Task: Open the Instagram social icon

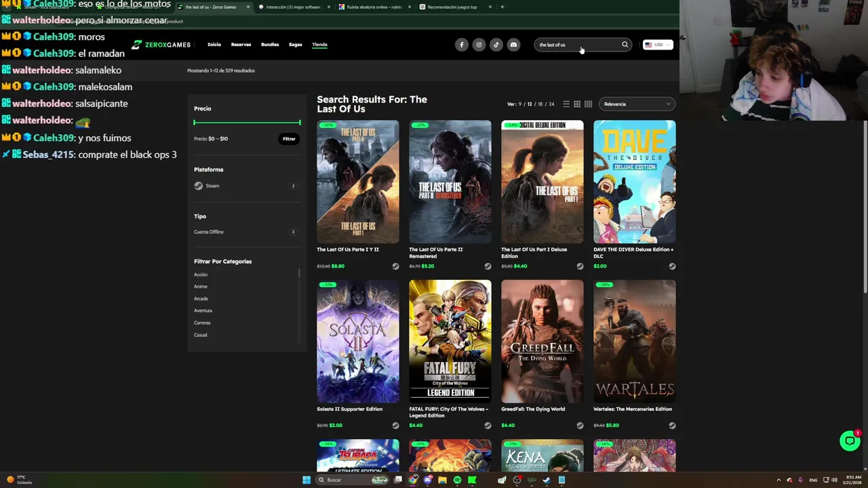Action: [479, 45]
